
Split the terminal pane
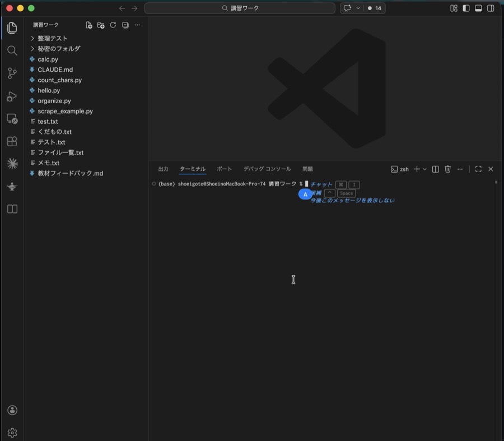(x=435, y=169)
